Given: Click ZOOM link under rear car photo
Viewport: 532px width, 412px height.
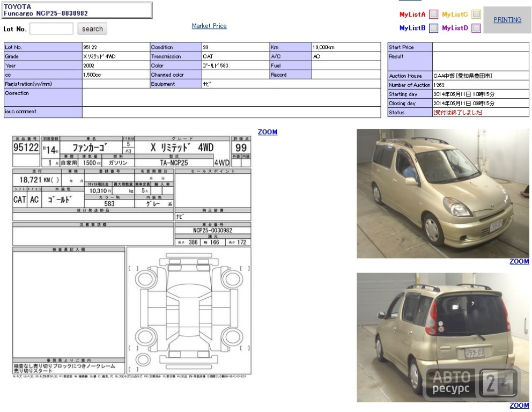Looking at the screenshot, I should [519, 405].
